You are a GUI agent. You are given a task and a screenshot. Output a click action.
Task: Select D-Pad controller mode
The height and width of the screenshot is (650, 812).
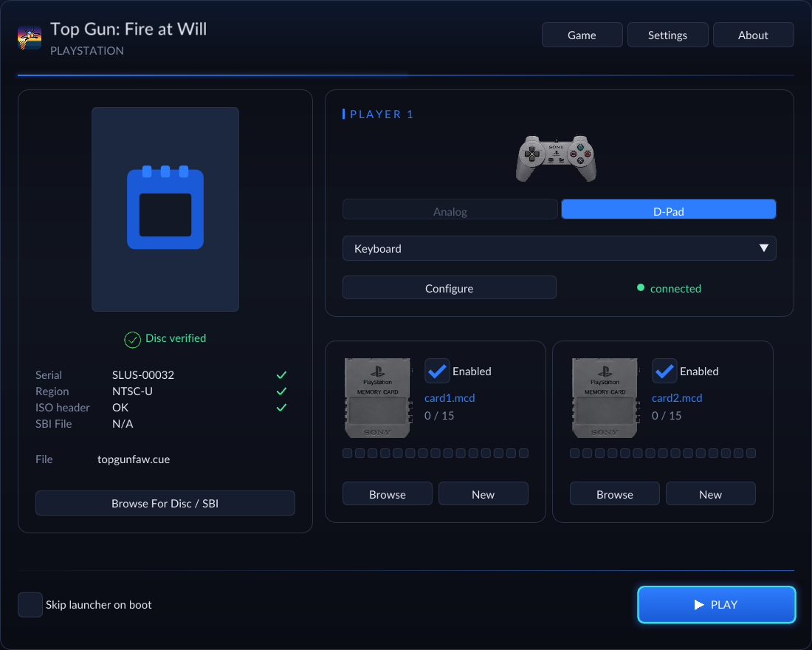669,210
